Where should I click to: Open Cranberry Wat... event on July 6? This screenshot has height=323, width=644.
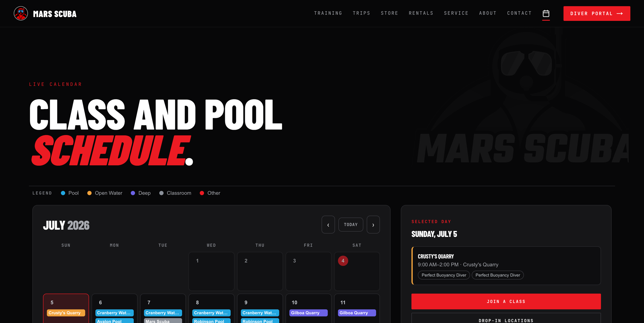114,313
